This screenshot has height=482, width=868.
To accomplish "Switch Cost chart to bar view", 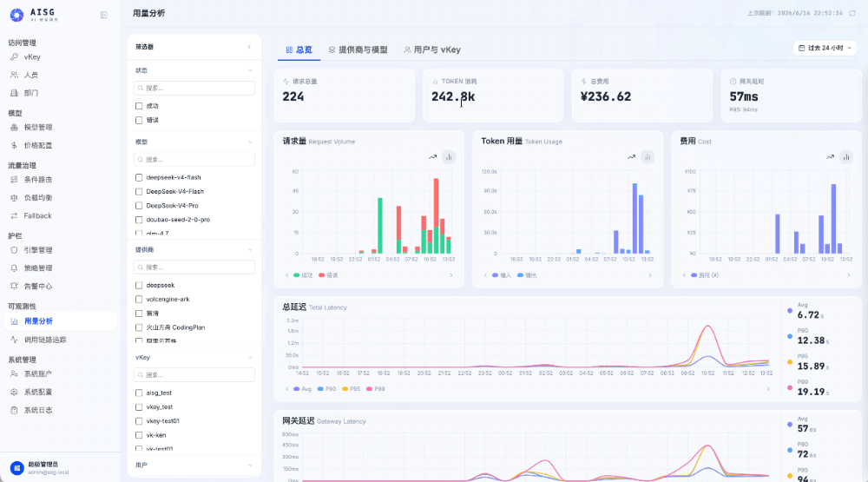I will [x=846, y=157].
